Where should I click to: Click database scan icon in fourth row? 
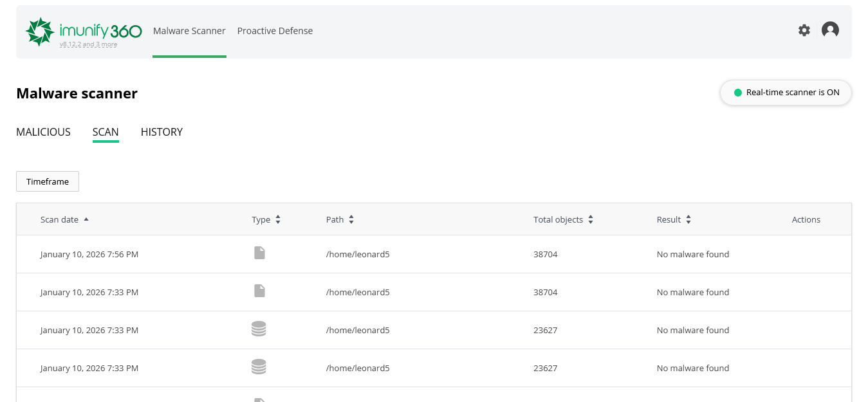[x=259, y=367]
